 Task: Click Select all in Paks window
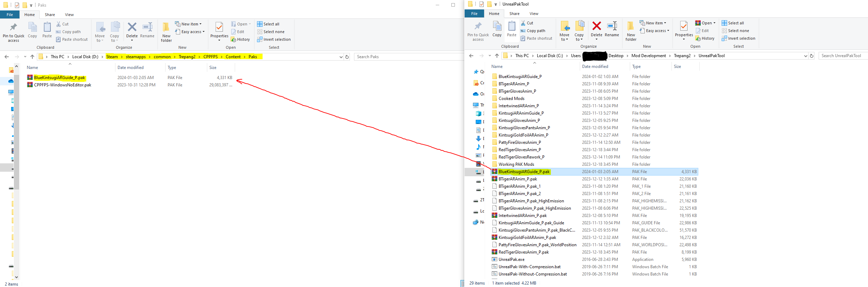pyautogui.click(x=268, y=24)
